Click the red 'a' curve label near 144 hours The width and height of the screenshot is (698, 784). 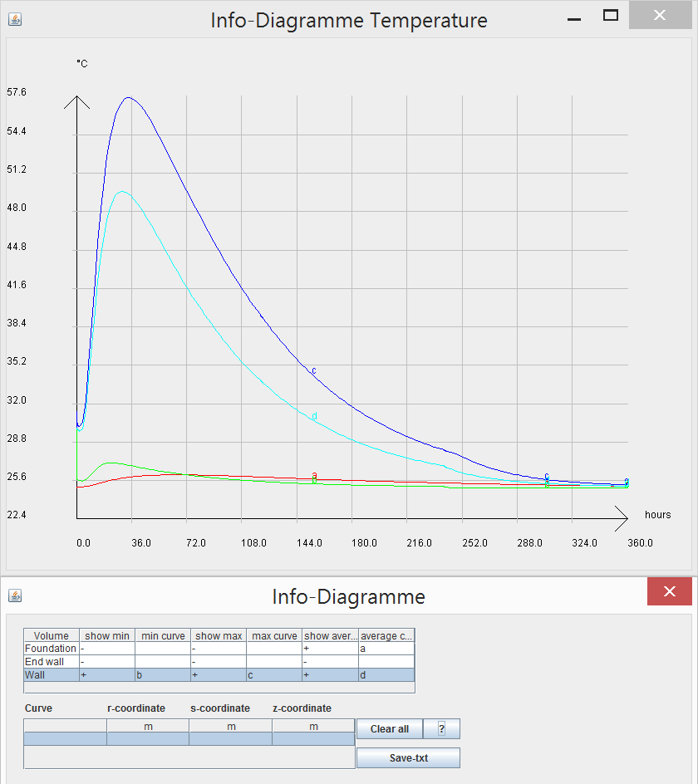click(314, 474)
